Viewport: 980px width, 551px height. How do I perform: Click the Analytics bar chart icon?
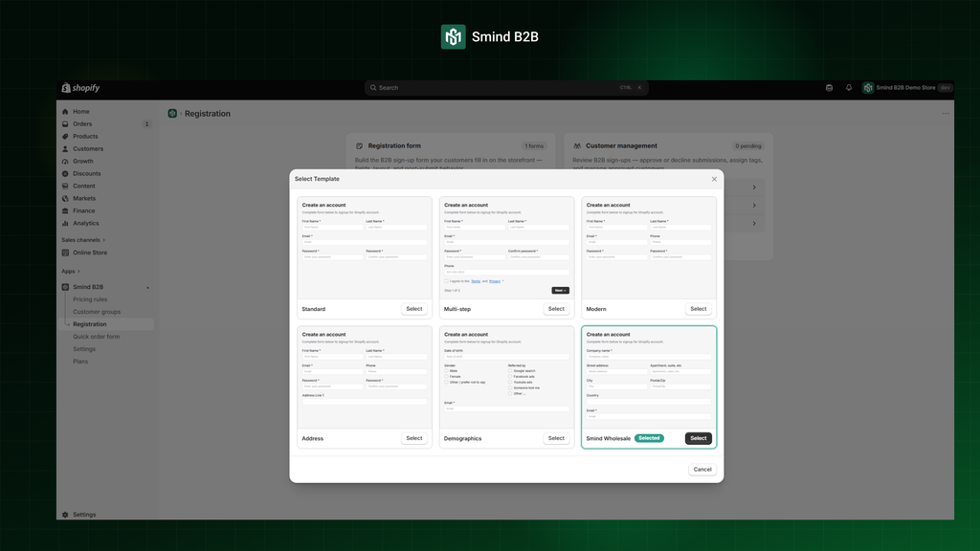coord(65,223)
